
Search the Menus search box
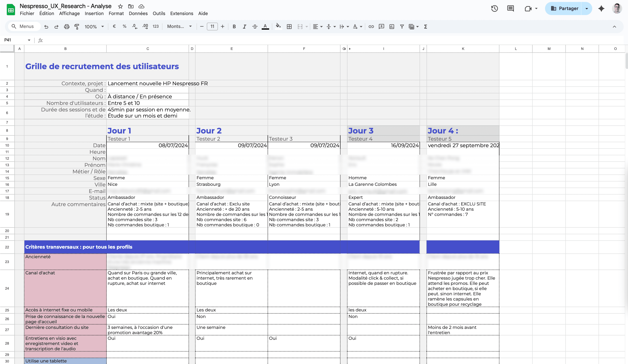point(24,26)
